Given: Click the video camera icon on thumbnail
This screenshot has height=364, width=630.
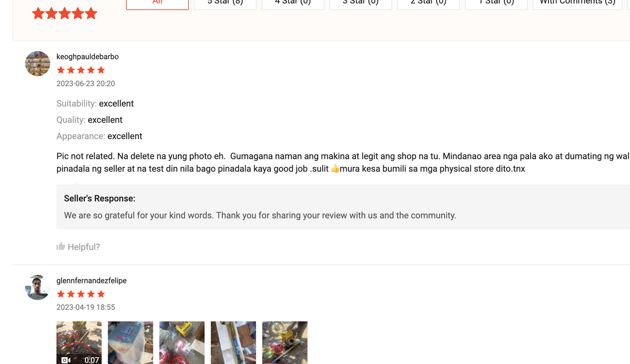Looking at the screenshot, I should tap(66, 360).
